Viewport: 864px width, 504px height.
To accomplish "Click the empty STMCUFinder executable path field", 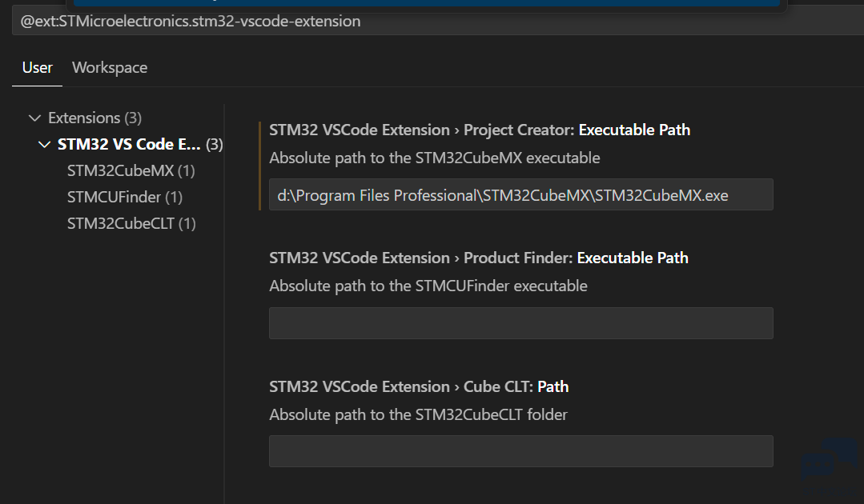I will click(520, 323).
